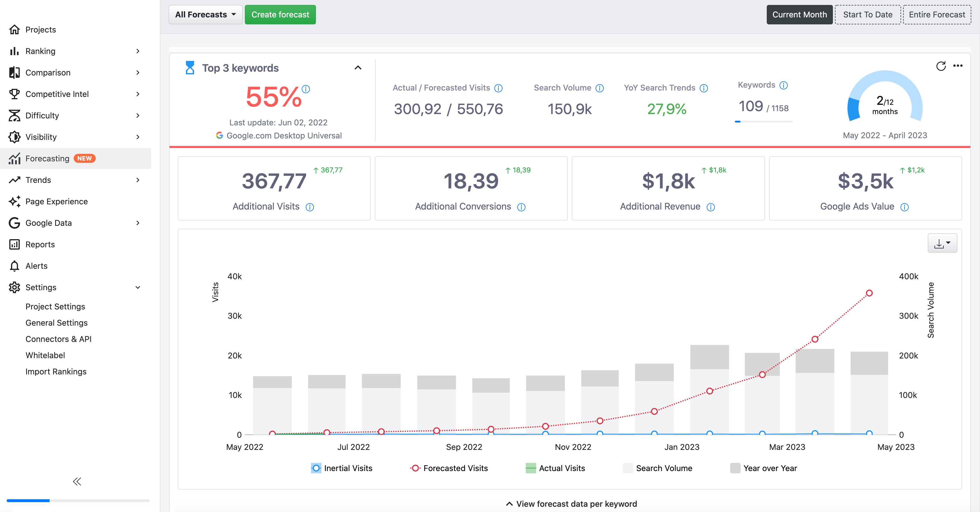Show info for Search Volume metric
The image size is (980, 512).
point(600,88)
